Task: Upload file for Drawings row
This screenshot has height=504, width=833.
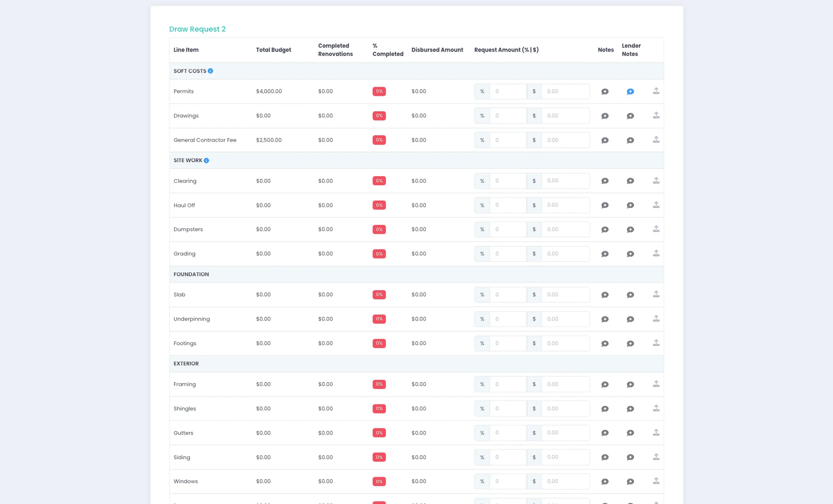Action: (656, 115)
